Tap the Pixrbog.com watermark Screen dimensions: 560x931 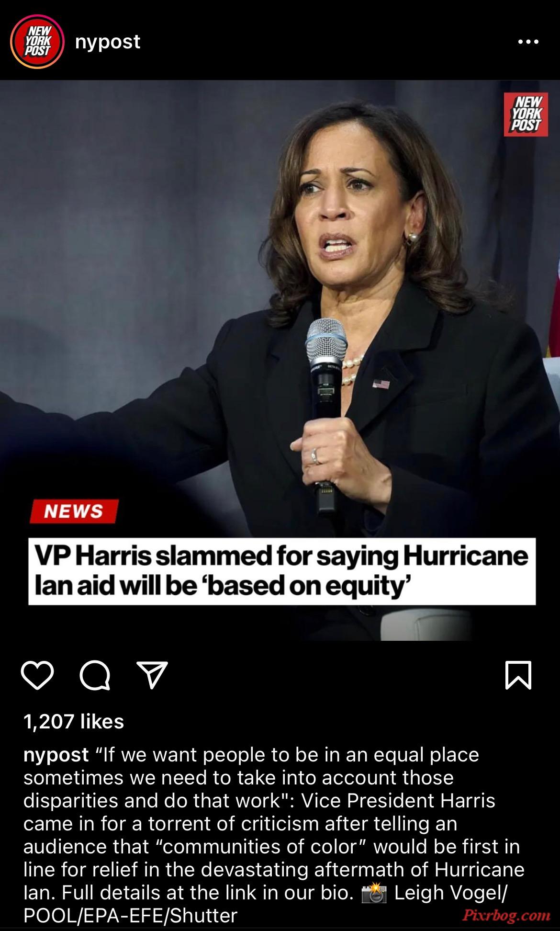coord(506,916)
